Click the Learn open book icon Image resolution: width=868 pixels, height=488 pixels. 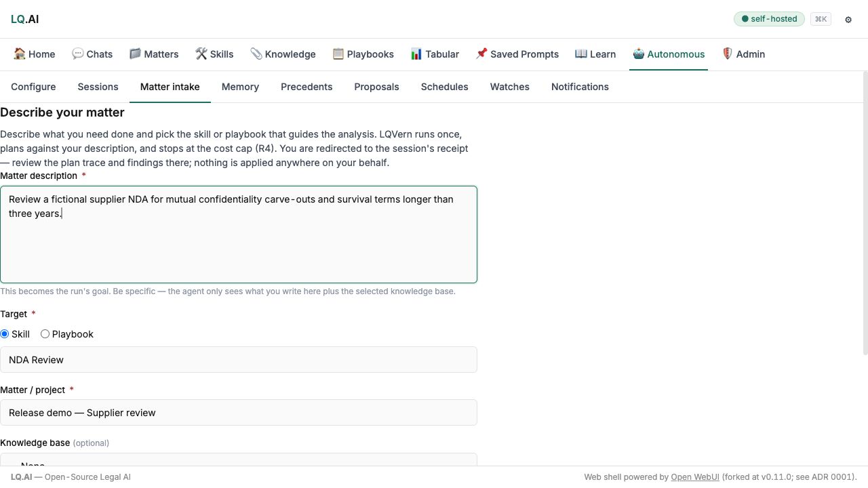pyautogui.click(x=581, y=54)
